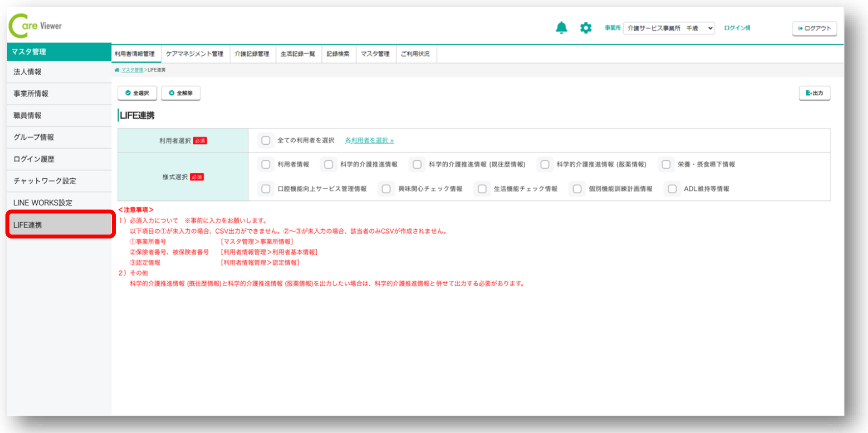Tick the ADL維持等情報 checkbox
Image resolution: width=868 pixels, height=433 pixels.
[x=672, y=189]
